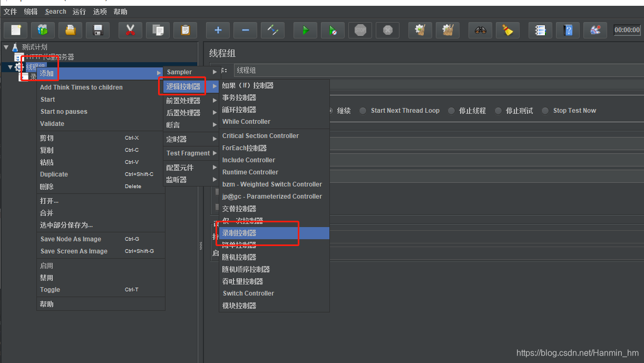The height and width of the screenshot is (363, 644).
Task: Select bzm - Weighted Switch Controller
Action: [275, 184]
